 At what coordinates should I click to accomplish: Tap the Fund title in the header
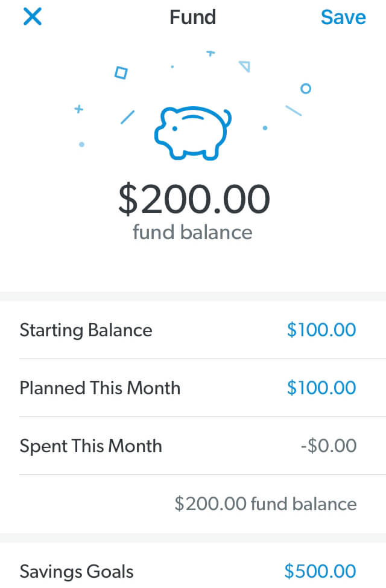pyautogui.click(x=192, y=18)
